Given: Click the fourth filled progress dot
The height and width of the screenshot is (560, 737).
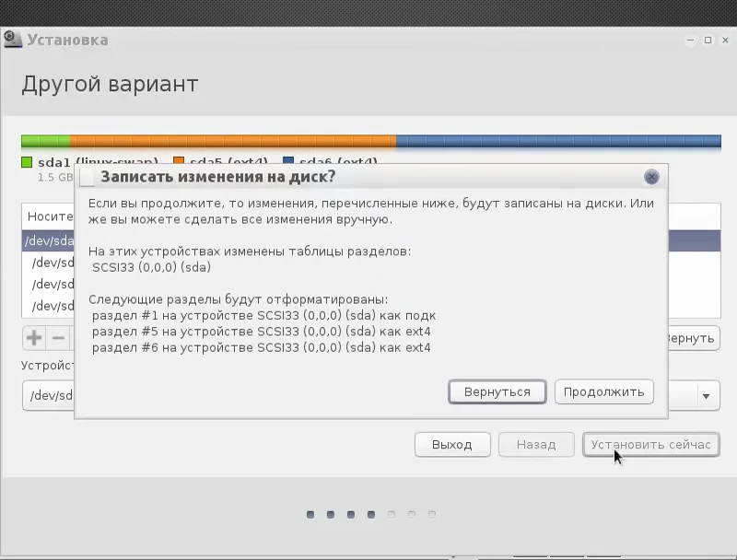Looking at the screenshot, I should [371, 515].
